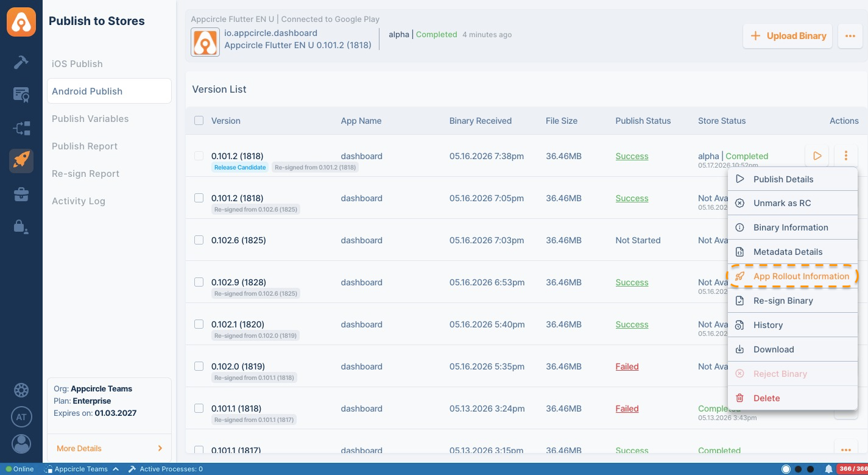
Task: Click the Upload Binary button
Action: click(788, 36)
